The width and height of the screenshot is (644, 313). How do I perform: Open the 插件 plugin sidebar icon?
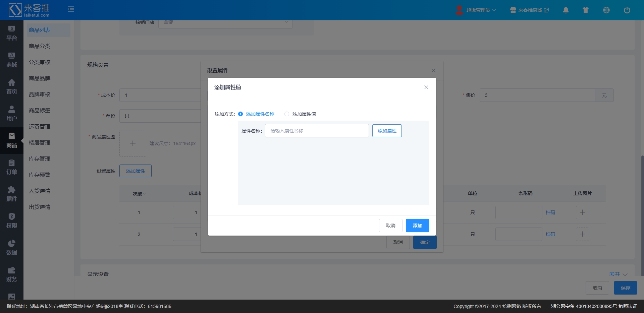(12, 194)
